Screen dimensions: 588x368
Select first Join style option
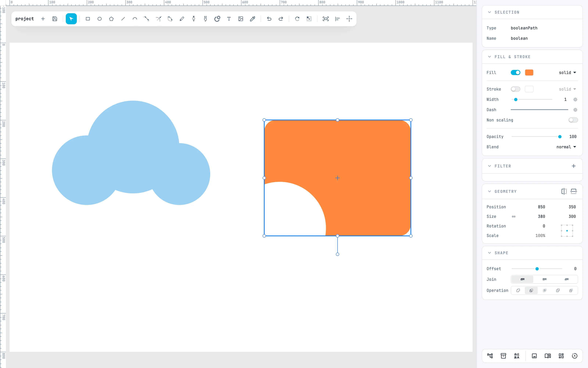click(x=522, y=279)
